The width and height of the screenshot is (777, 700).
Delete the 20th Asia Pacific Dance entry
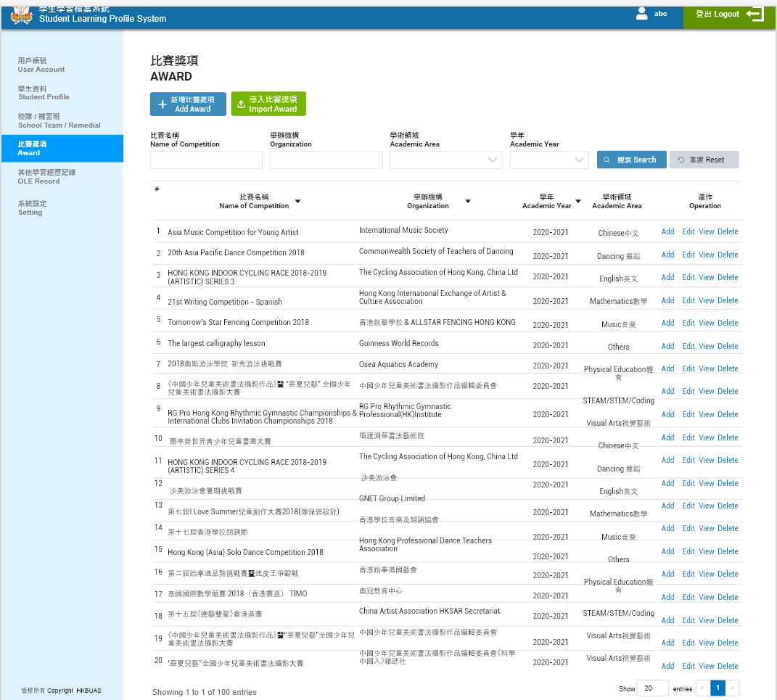(x=728, y=255)
